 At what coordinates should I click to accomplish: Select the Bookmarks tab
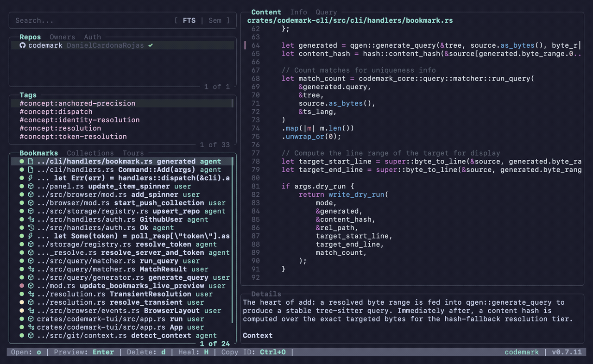[39, 153]
